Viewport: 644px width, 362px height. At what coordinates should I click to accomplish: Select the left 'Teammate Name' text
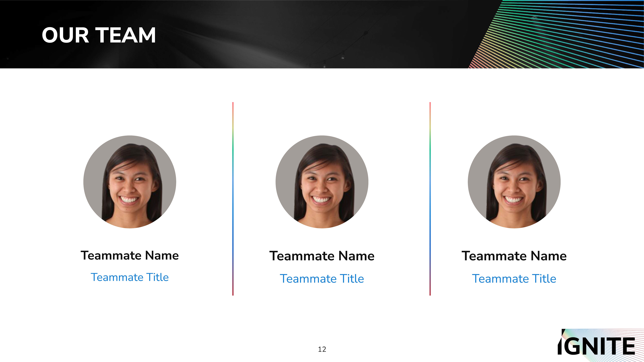point(129,255)
